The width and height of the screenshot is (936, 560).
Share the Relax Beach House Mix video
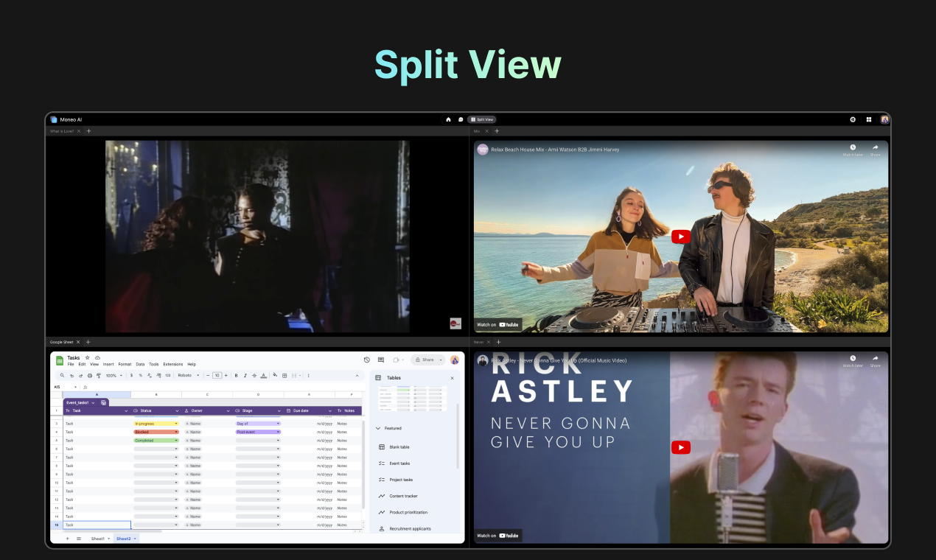pos(875,150)
